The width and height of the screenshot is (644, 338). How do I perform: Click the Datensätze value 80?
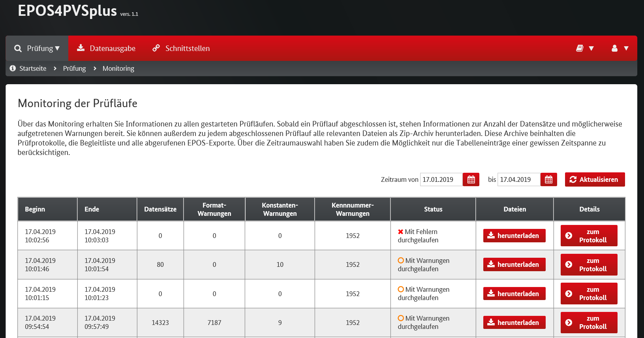point(160,264)
